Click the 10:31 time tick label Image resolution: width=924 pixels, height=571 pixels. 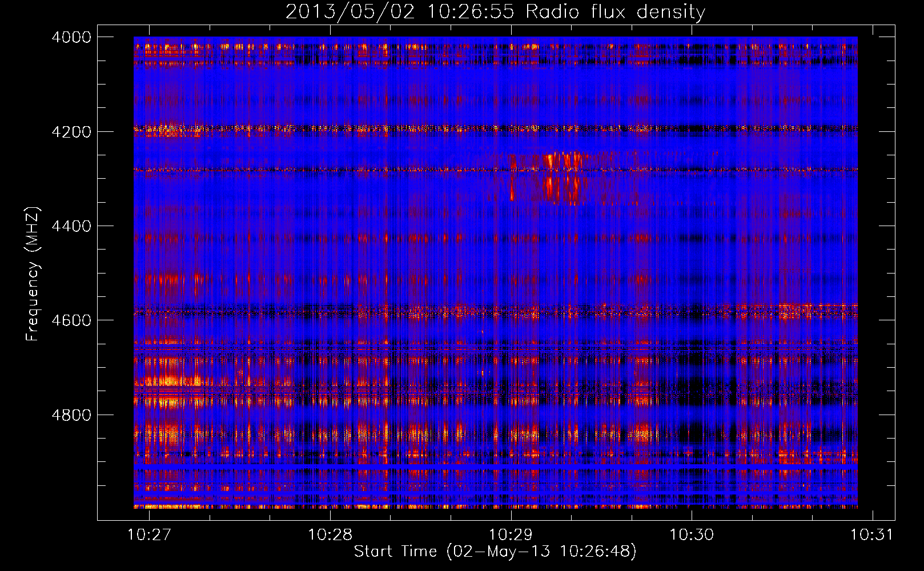(872, 535)
